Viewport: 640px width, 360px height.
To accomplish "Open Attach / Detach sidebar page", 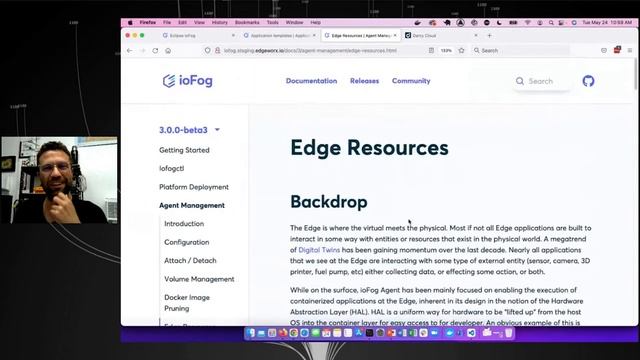I will click(190, 260).
